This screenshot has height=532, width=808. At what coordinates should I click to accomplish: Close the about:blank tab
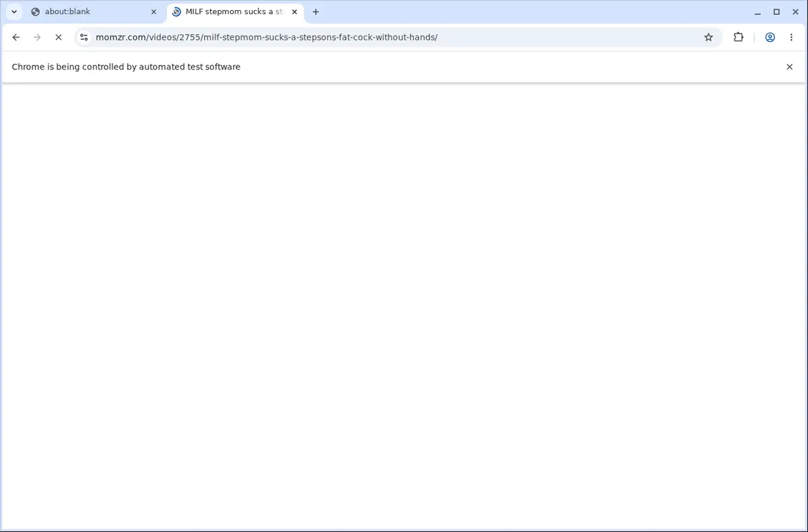(x=154, y=11)
